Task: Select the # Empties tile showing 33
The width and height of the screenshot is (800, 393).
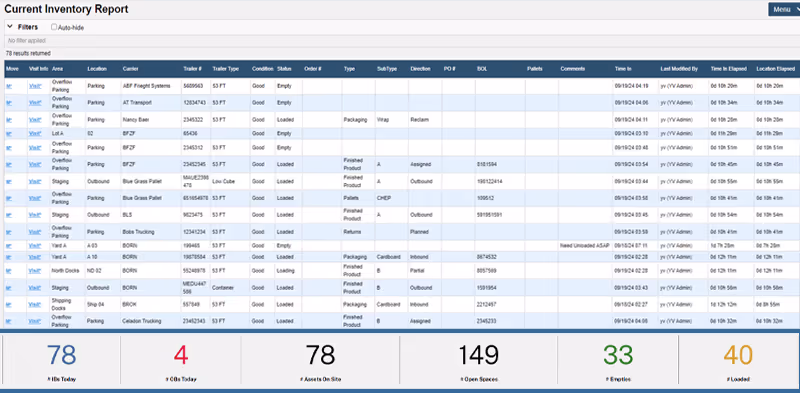Action: click(x=618, y=361)
